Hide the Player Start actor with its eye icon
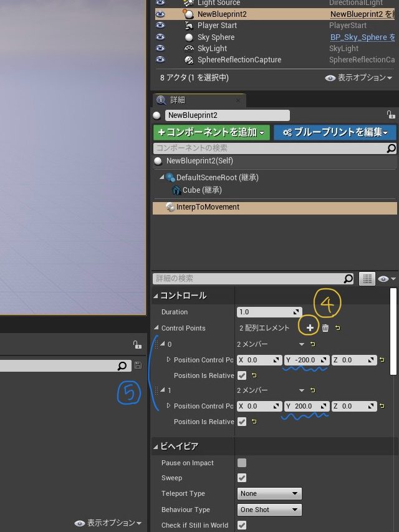 [160, 26]
